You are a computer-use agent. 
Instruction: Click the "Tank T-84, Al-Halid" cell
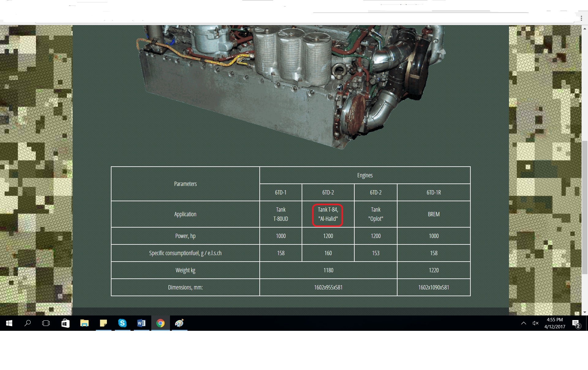[x=328, y=214]
